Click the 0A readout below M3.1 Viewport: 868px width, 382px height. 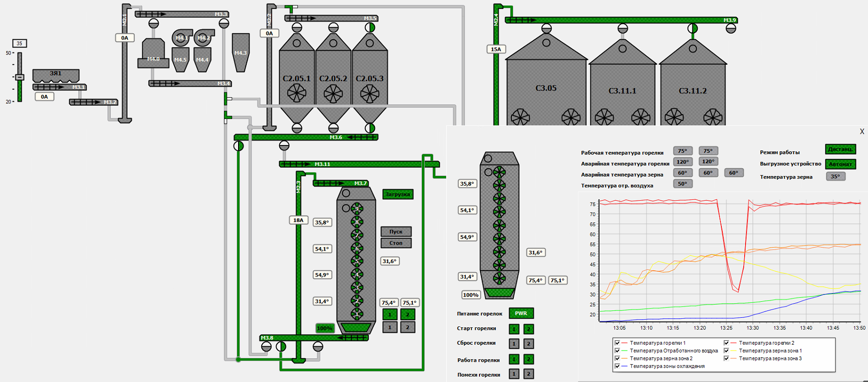(x=45, y=97)
